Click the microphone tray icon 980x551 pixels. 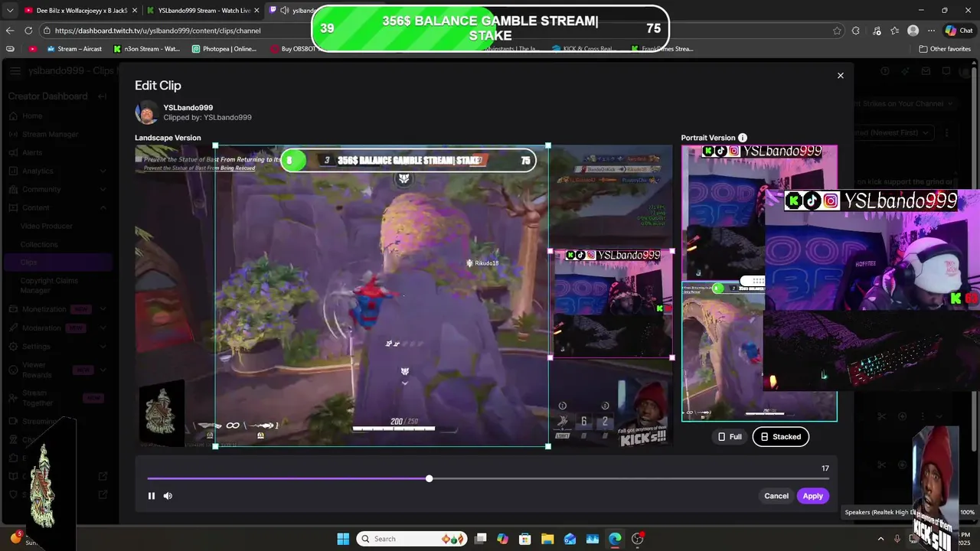[x=897, y=539]
